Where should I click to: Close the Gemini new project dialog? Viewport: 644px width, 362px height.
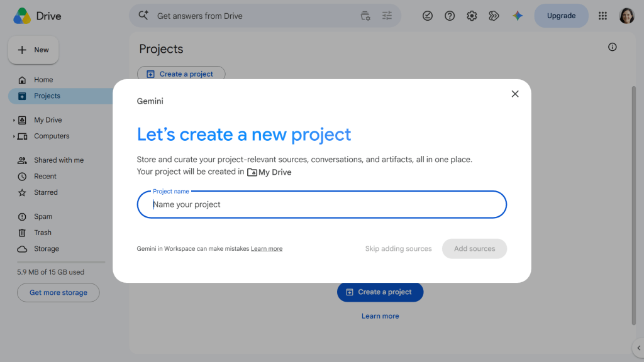[515, 94]
